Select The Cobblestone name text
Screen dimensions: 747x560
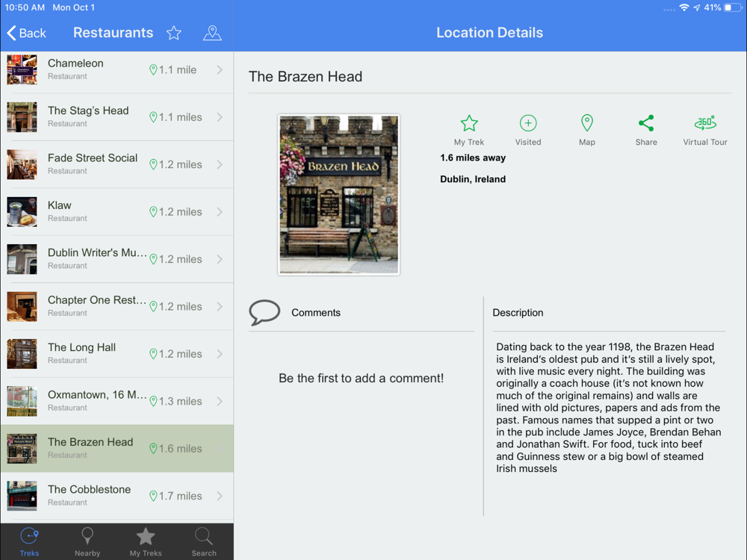click(89, 490)
